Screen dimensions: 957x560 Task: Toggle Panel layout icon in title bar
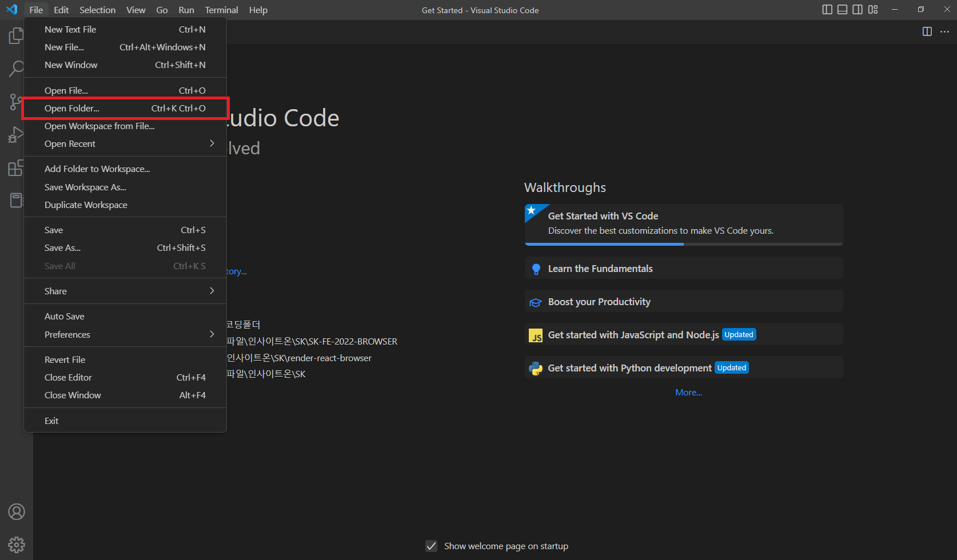(x=843, y=10)
